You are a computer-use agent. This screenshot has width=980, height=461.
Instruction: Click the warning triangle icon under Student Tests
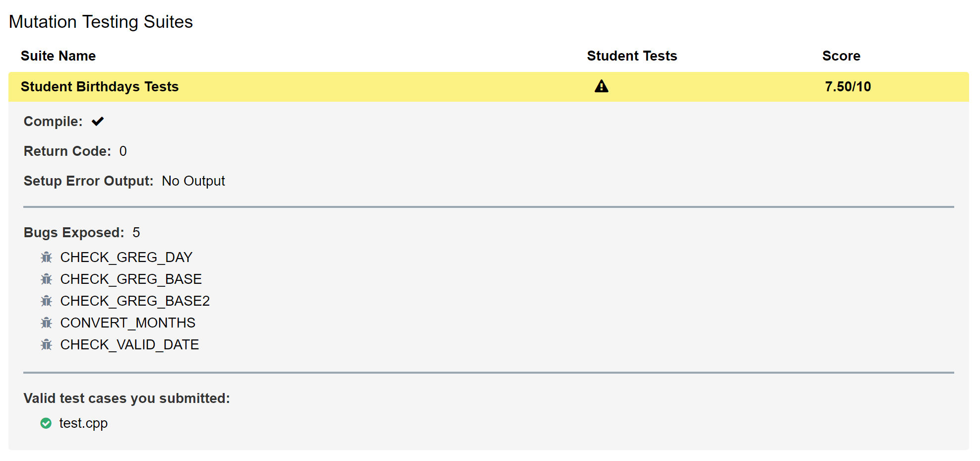tap(601, 86)
